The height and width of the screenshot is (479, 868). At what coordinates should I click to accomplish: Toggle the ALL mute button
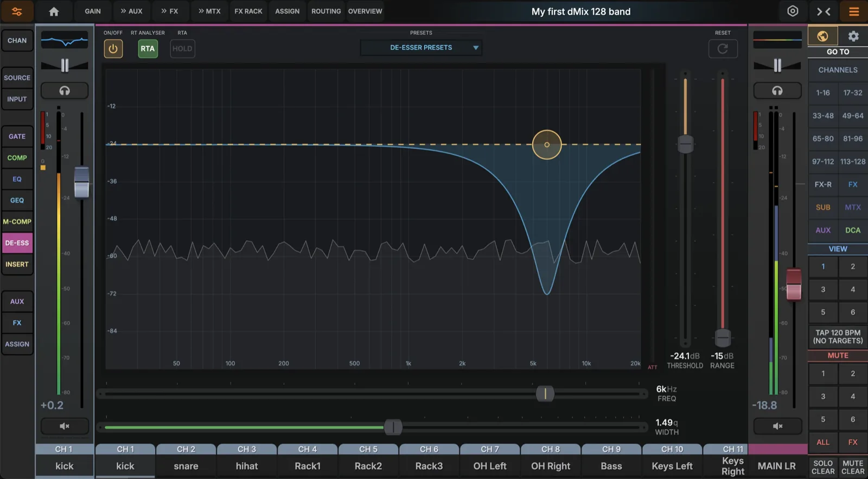pos(823,442)
